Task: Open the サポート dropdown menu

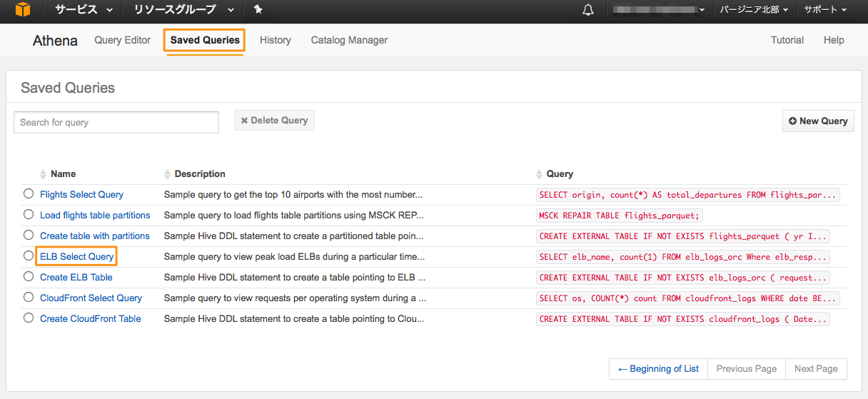Action: (x=825, y=10)
